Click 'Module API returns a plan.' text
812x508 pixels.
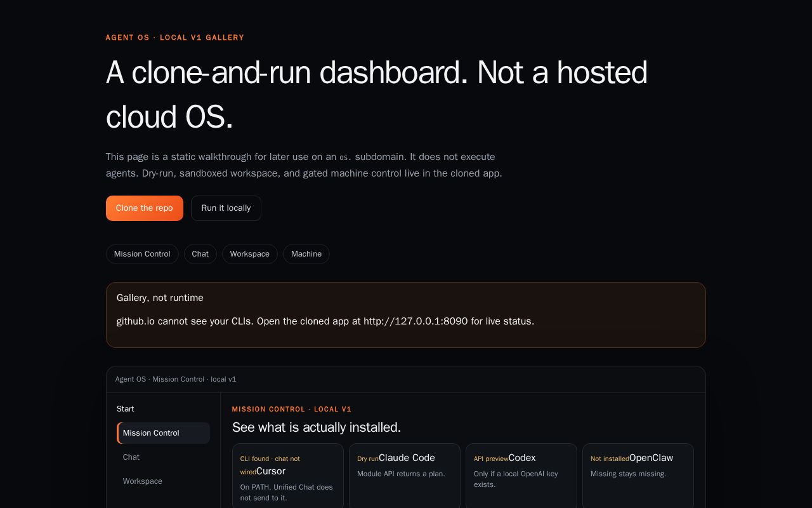coord(401,474)
